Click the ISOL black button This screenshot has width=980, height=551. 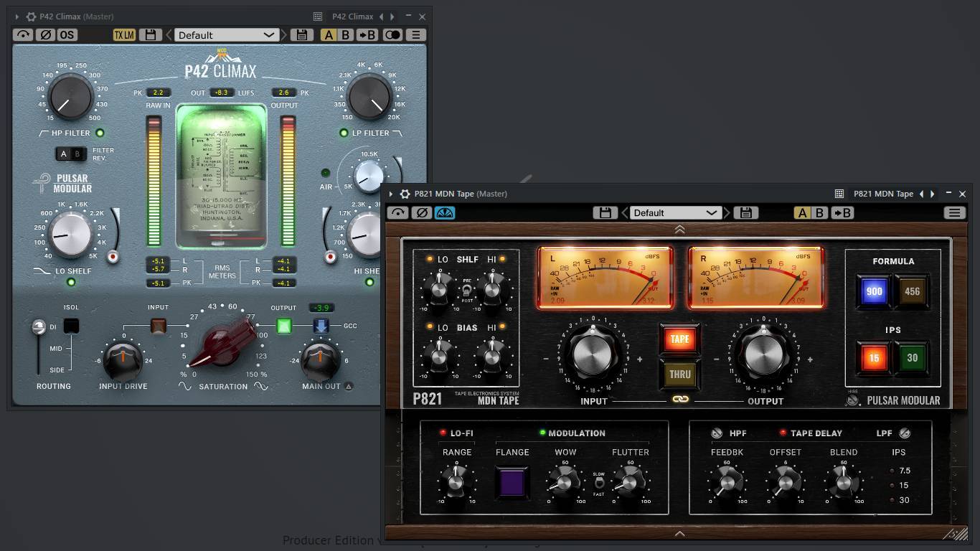pos(71,326)
